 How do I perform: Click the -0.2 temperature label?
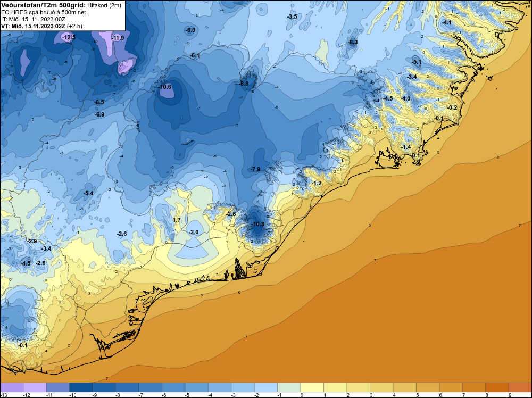coord(452,107)
